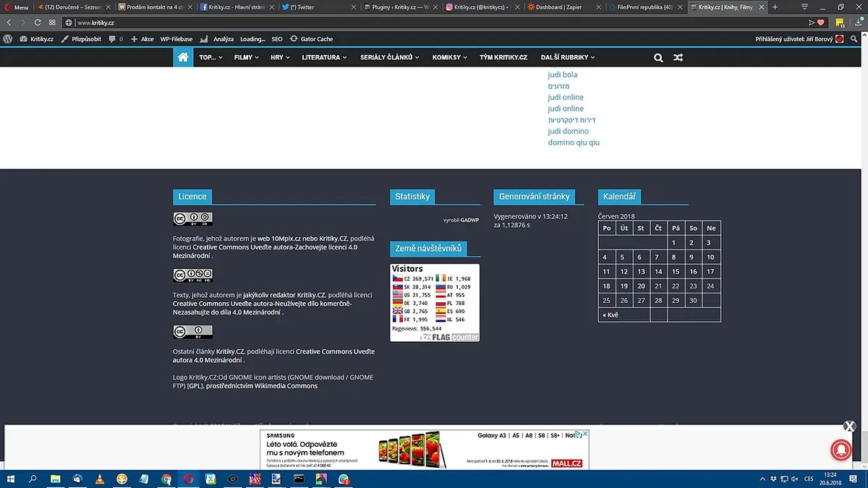This screenshot has height=488, width=868.
Task: Go to previous month '« Kvě' in calendar
Action: (x=610, y=315)
